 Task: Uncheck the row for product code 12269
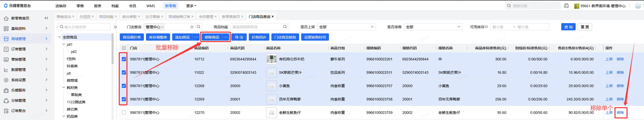click(x=124, y=99)
